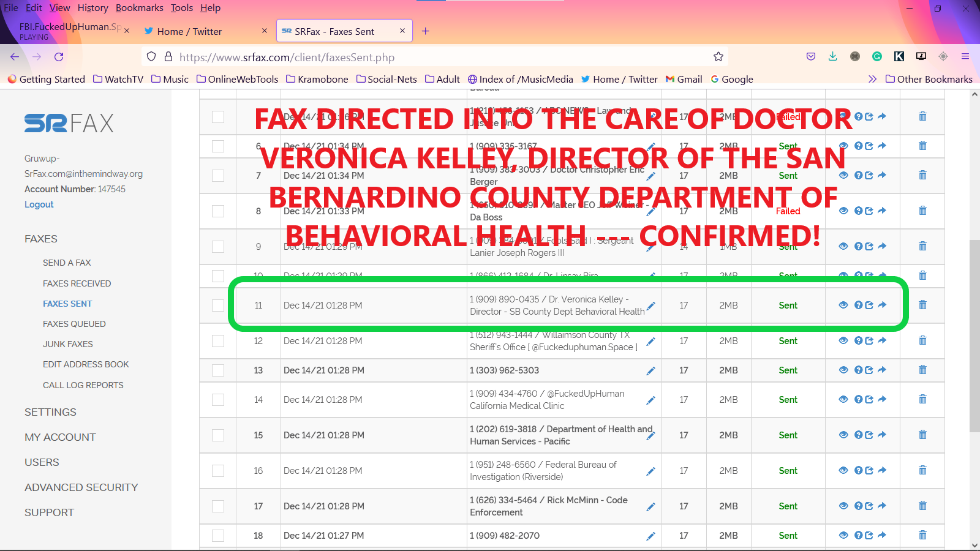Show more bookmarks via the overflow chevron
980x551 pixels.
pos(872,79)
